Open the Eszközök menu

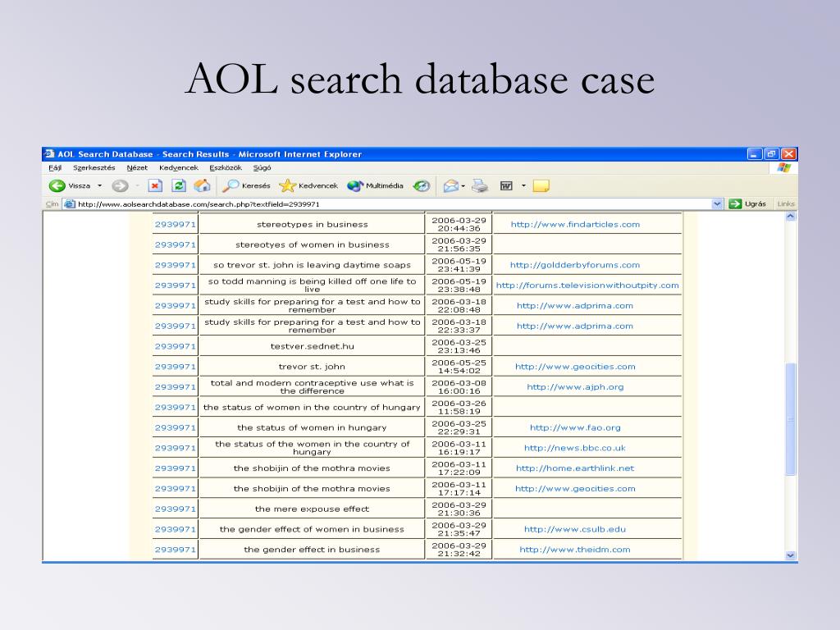click(226, 167)
